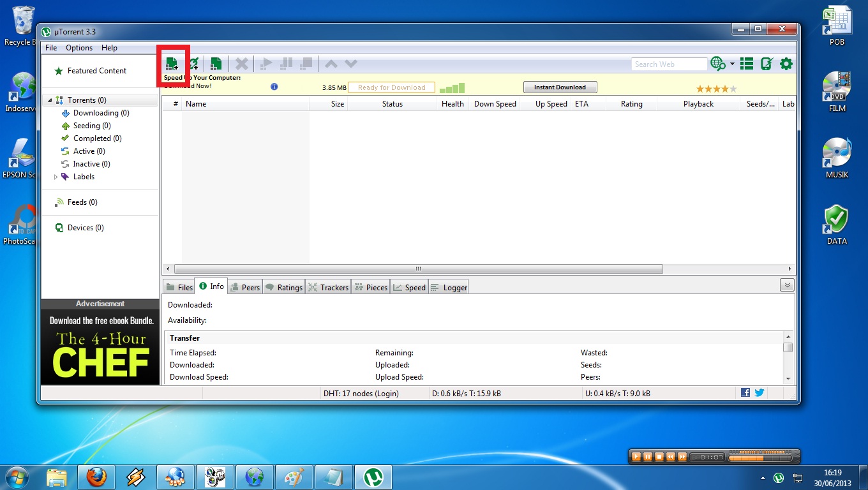The image size is (868, 490).
Task: Switch to the Peers tab
Action: [244, 287]
